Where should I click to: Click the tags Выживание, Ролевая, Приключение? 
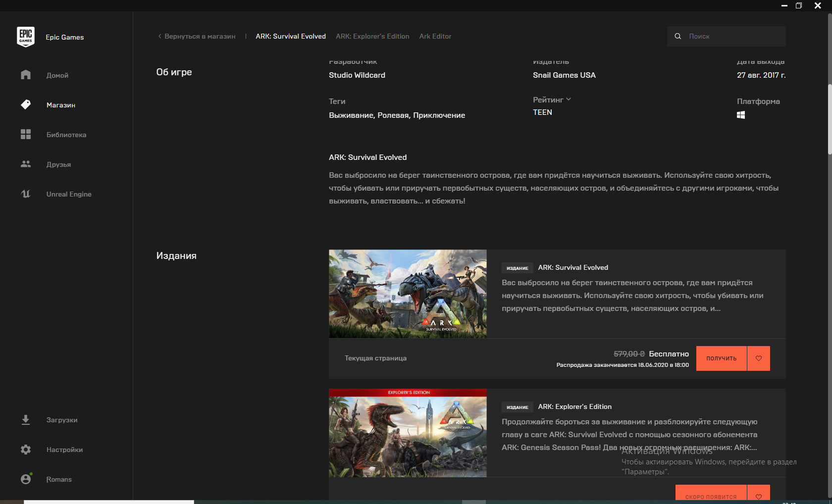pyautogui.click(x=397, y=115)
